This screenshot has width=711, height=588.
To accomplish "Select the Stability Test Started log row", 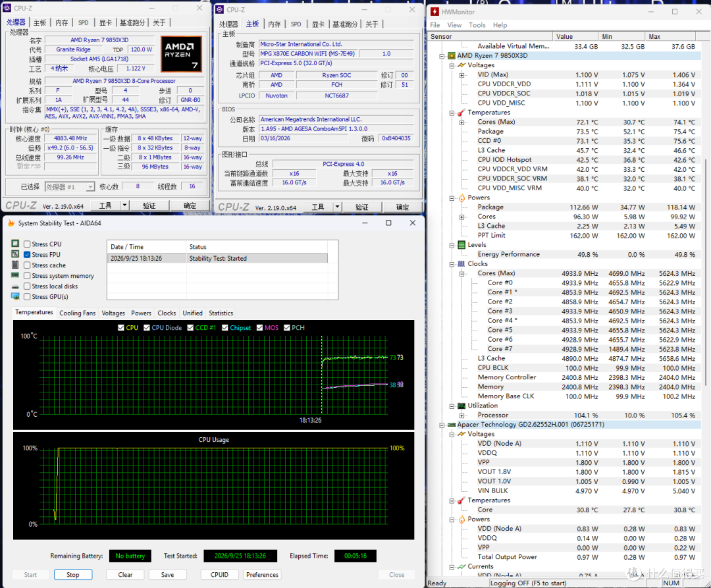I will pos(217,258).
